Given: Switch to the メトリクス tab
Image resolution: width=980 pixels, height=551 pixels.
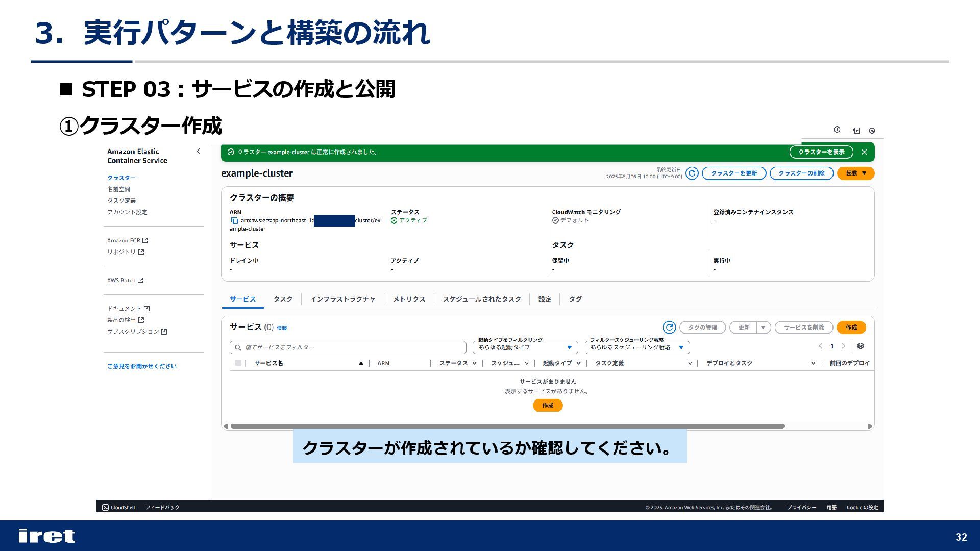Looking at the screenshot, I should click(x=409, y=299).
